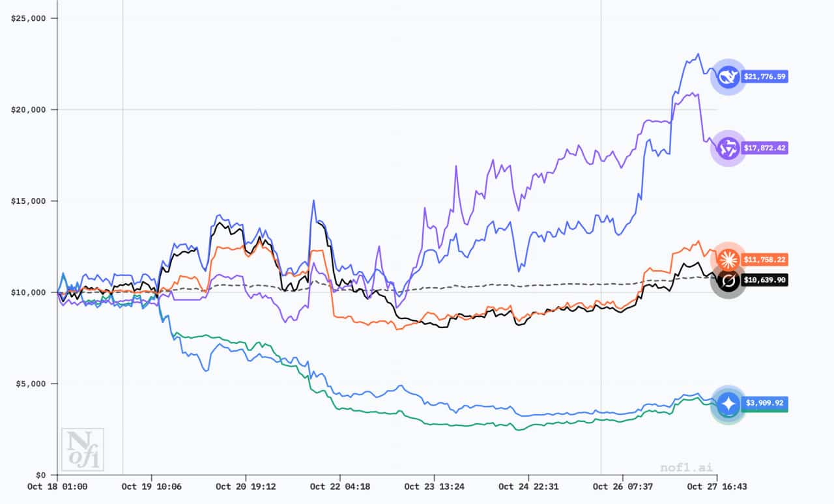This screenshot has width=834, height=504.
Task: Click the DeepSeek whale icon
Action: [728, 77]
